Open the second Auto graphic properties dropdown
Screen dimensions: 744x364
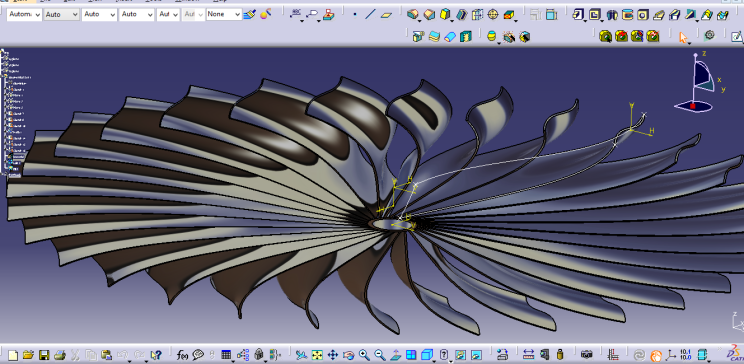click(x=99, y=15)
